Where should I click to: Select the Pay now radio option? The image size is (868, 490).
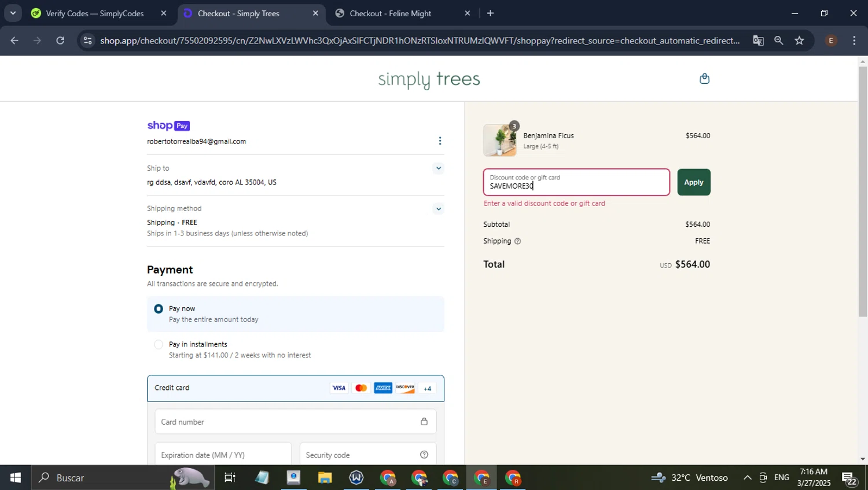coord(159,309)
